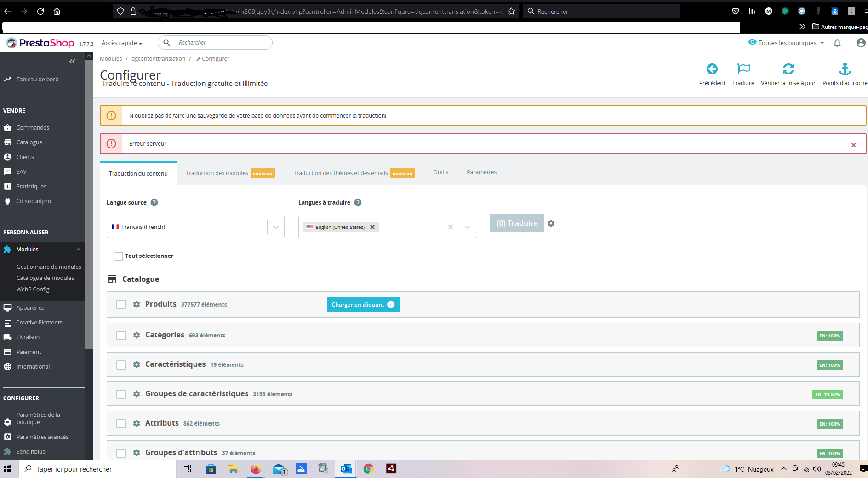The width and height of the screenshot is (868, 478).
Task: Open Paramètres avancés in sidebar
Action: tap(42, 437)
